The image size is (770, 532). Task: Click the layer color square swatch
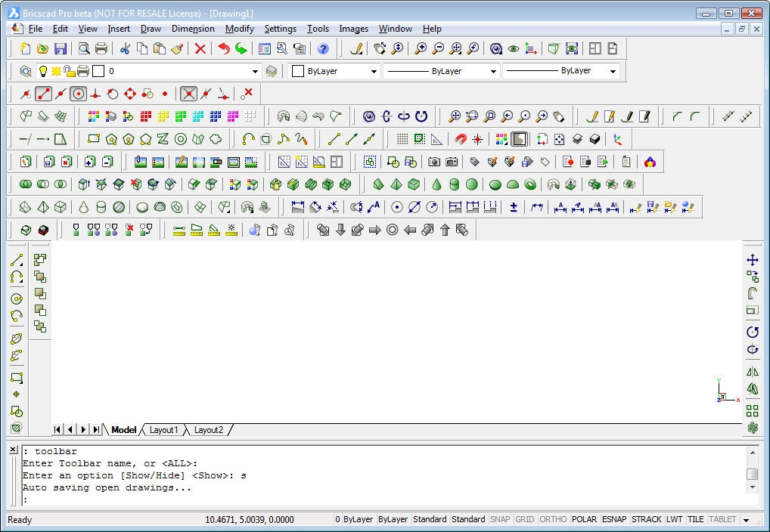click(x=98, y=71)
